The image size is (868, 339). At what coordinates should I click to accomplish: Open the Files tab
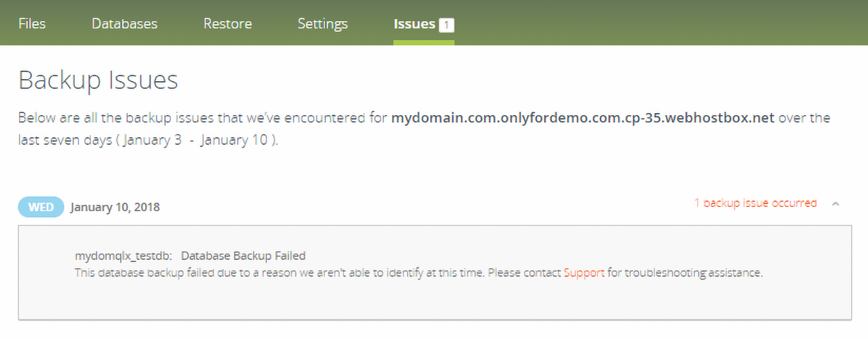coord(32,23)
